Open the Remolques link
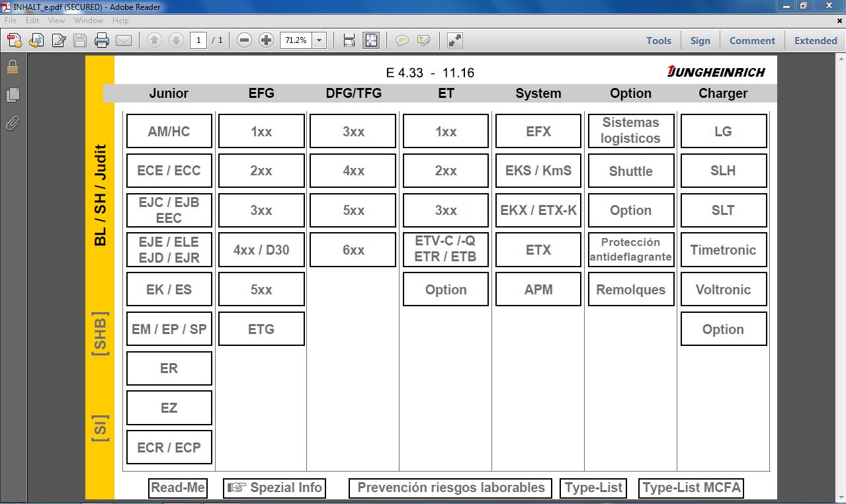Screen dimensions: 846x504 click(631, 290)
